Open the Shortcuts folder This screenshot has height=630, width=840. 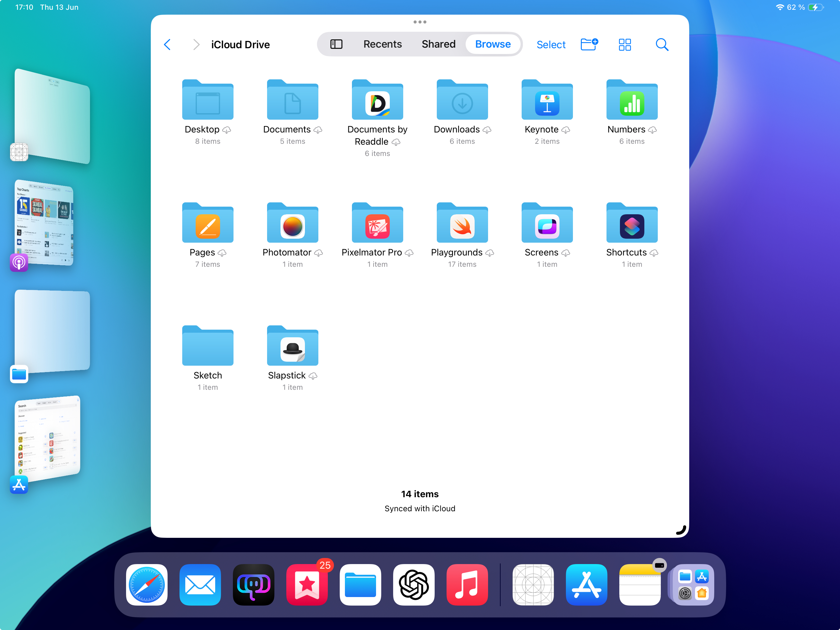coord(632,224)
